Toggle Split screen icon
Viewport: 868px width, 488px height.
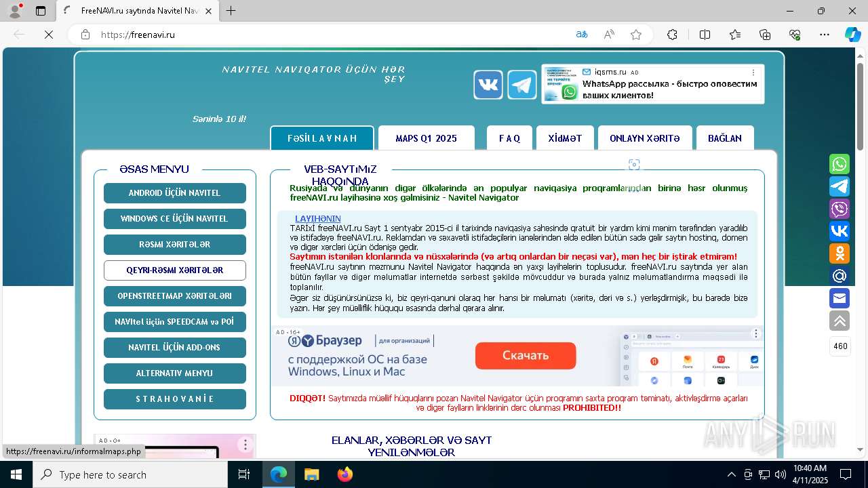point(705,35)
